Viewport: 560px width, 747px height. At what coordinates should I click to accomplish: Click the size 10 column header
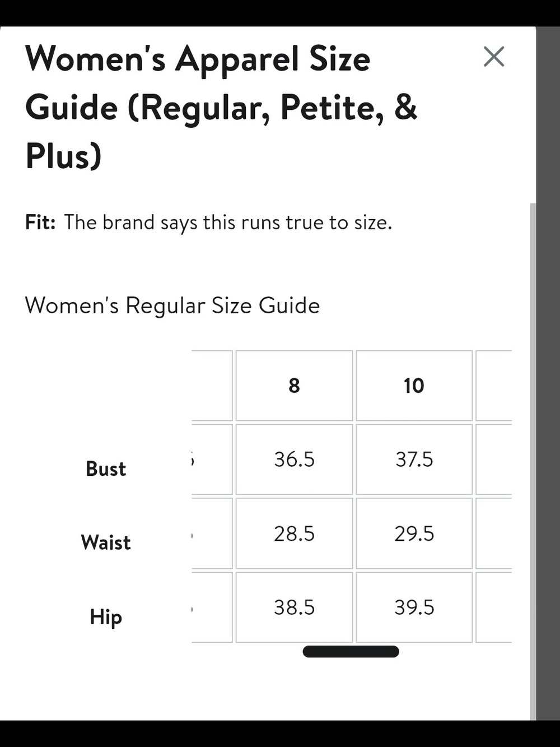[x=414, y=386]
